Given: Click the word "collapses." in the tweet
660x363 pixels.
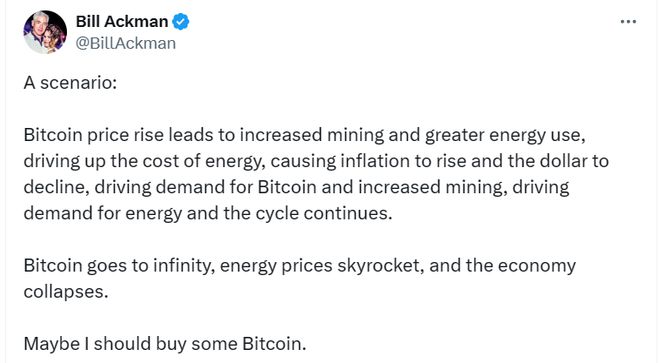Looking at the screenshot, I should click(66, 292).
